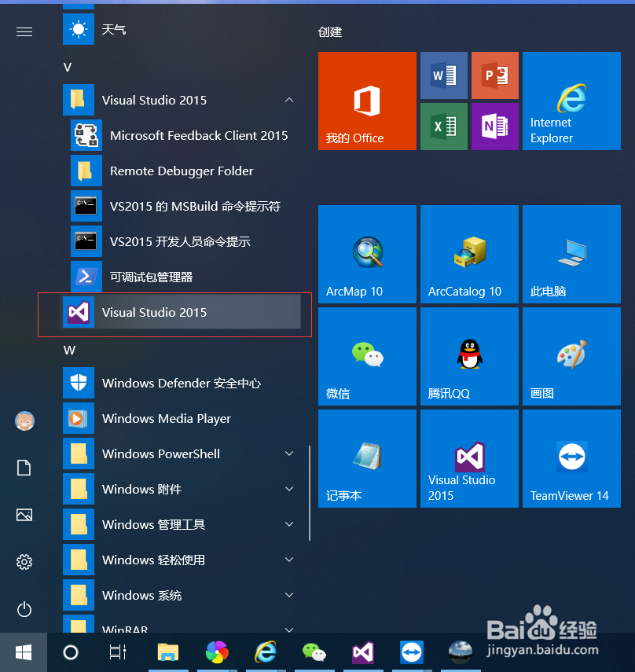Click the Windows Start button
Viewport: 635px width, 672px height.
[24, 652]
